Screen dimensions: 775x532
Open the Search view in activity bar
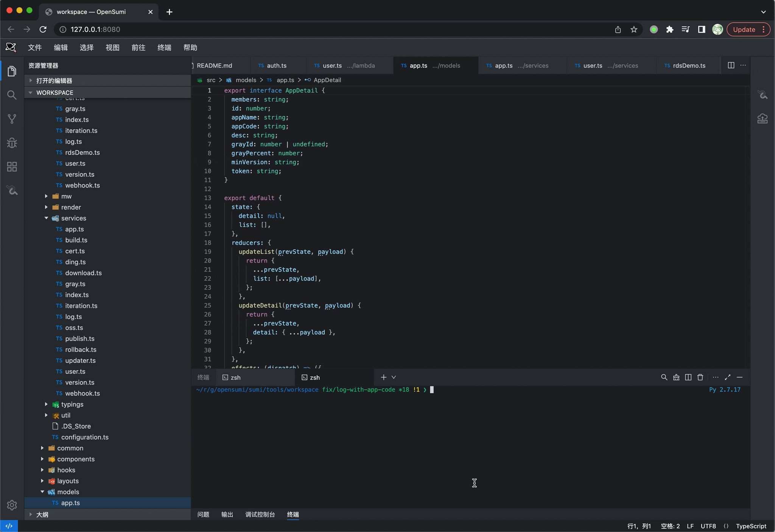point(12,95)
